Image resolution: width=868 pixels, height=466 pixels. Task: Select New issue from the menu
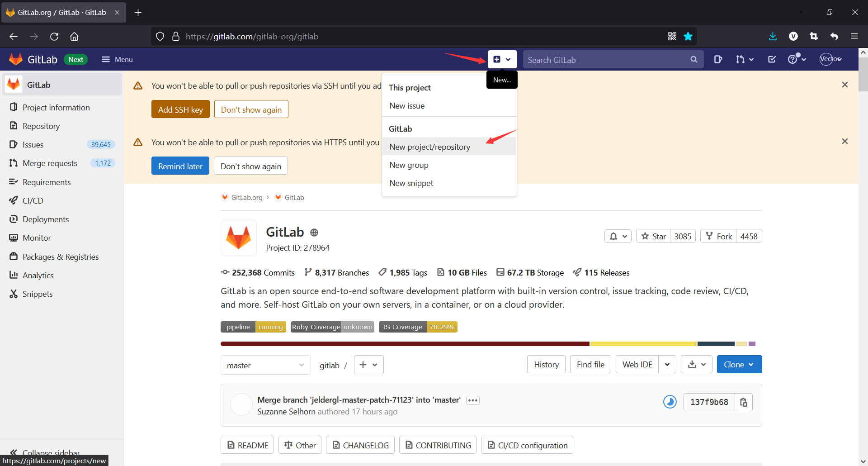(x=449, y=106)
